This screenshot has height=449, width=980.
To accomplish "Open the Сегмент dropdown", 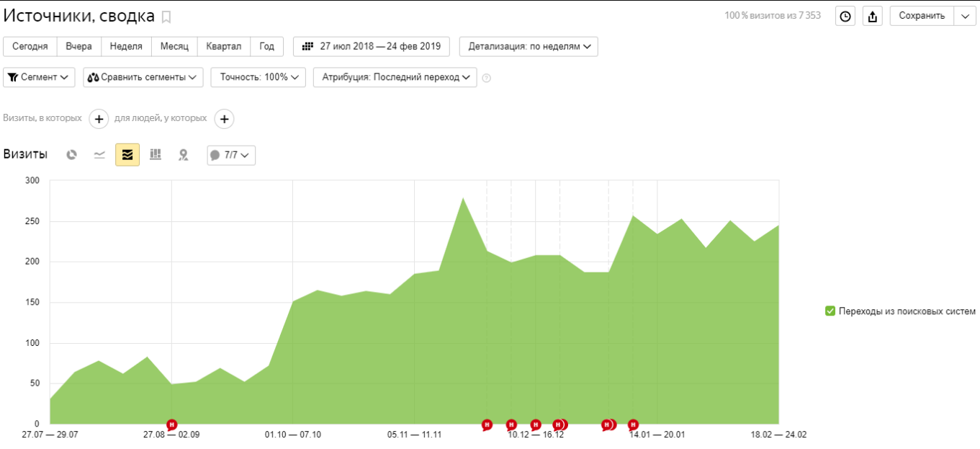I will click(x=40, y=77).
